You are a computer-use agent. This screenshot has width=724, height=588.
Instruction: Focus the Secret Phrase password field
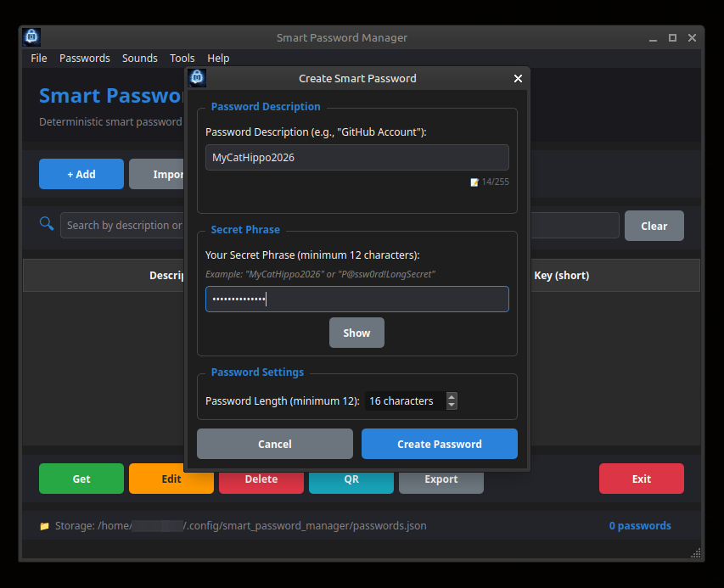(x=357, y=299)
